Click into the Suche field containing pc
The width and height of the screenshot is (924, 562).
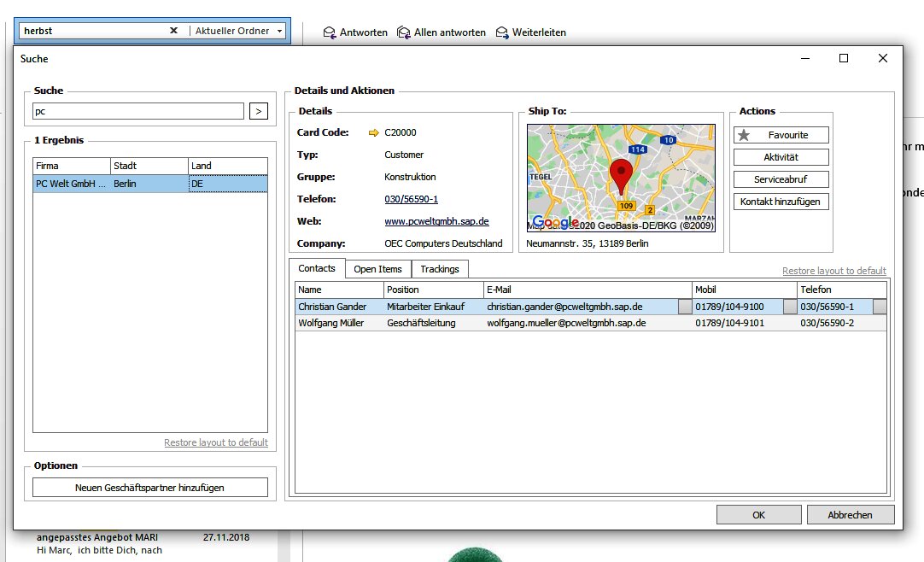point(137,111)
